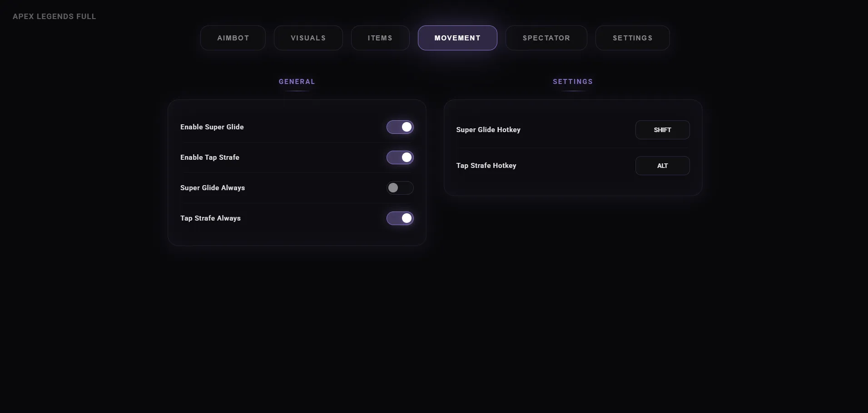Disable the Enable Super Glide switch
The image size is (868, 413).
400,127
